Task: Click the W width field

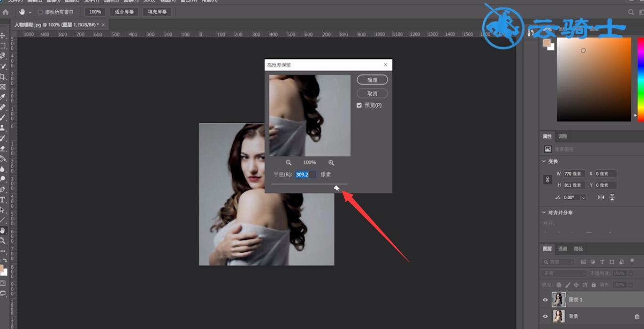Action: click(574, 174)
